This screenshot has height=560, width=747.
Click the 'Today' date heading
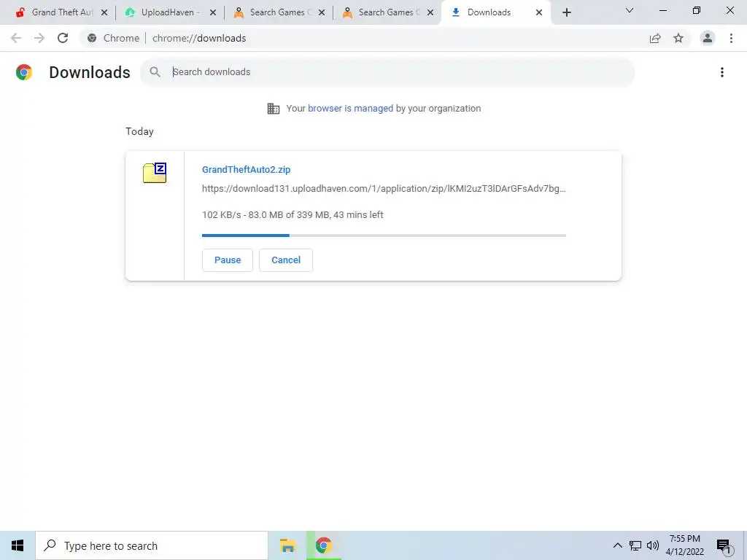[139, 131]
